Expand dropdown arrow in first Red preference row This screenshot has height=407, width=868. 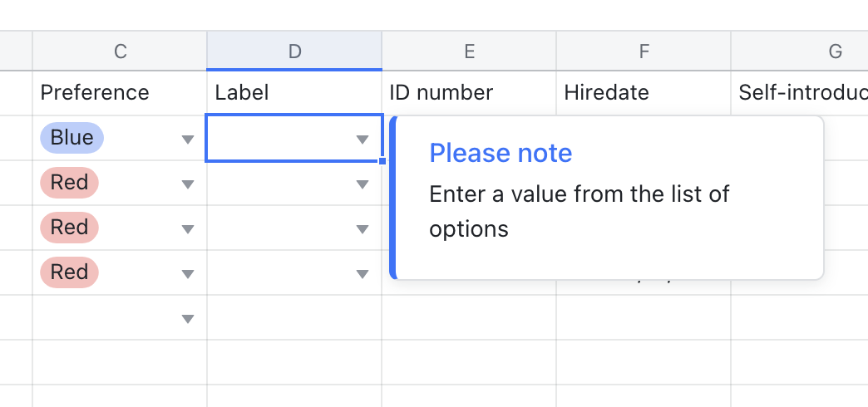188,184
